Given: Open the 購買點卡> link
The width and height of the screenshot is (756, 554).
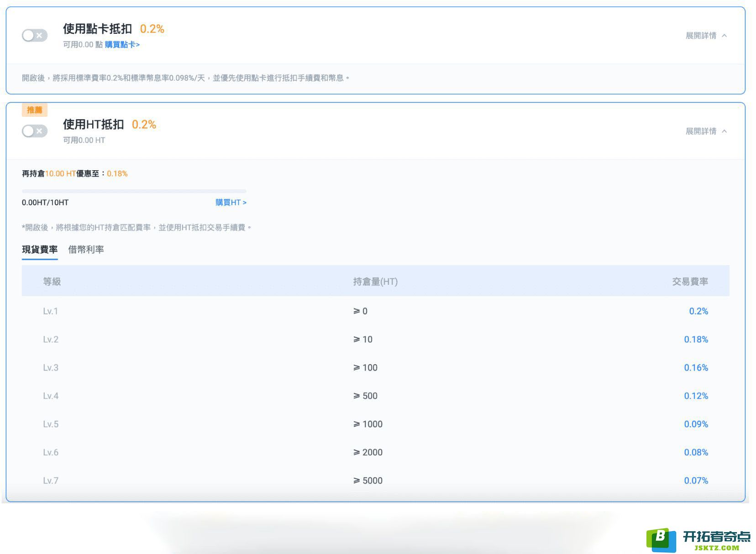Looking at the screenshot, I should (x=122, y=45).
